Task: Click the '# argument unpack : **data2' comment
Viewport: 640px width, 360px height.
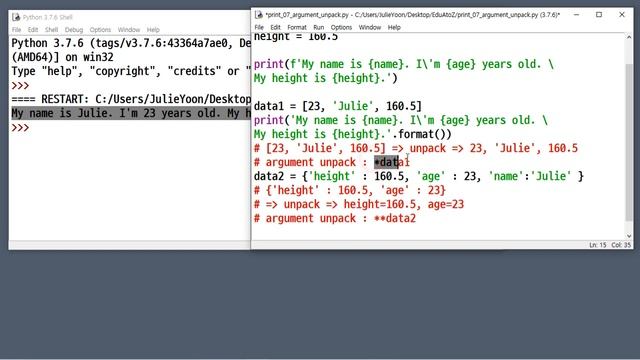Action: pos(335,218)
